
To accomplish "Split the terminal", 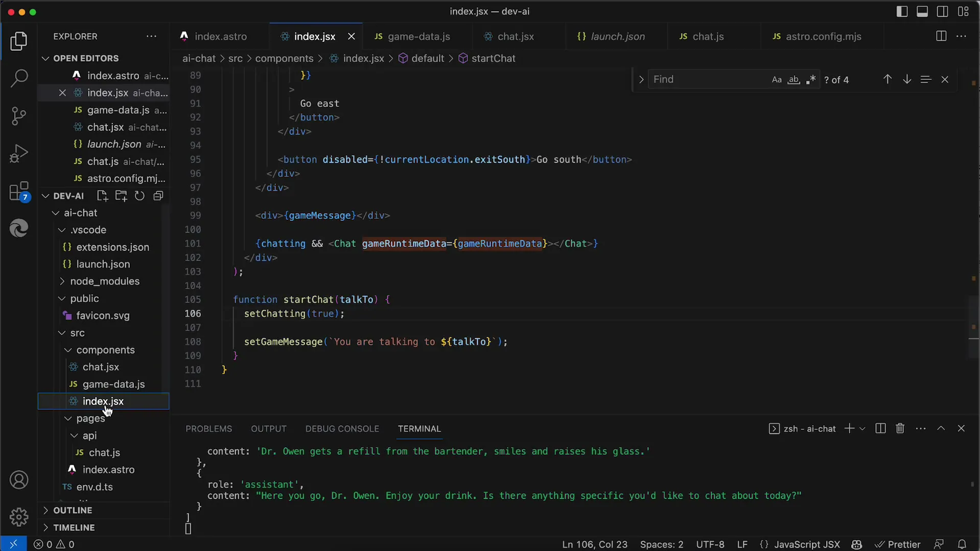I will 880,428.
